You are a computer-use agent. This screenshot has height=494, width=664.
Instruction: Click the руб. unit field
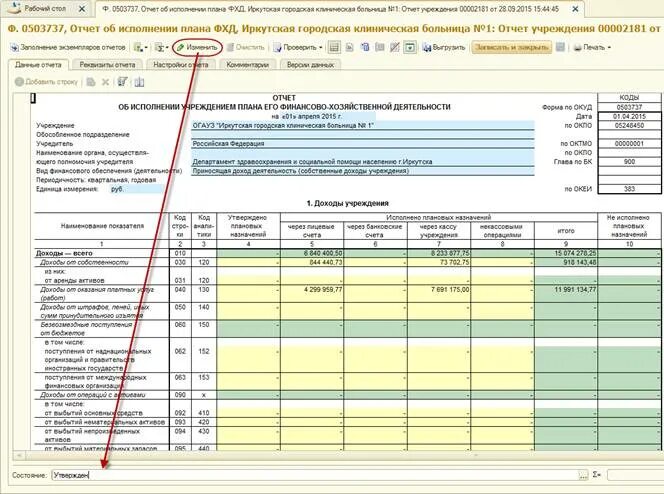pos(136,189)
